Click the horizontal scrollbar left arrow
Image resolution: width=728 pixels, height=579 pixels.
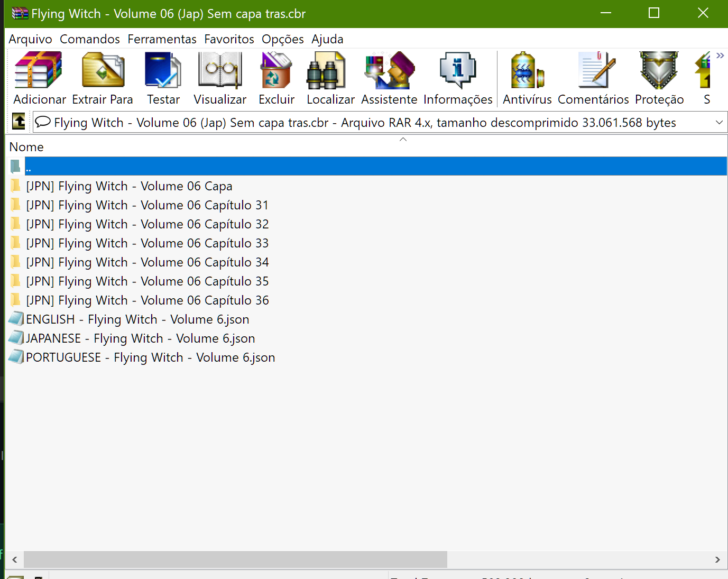coord(15,559)
